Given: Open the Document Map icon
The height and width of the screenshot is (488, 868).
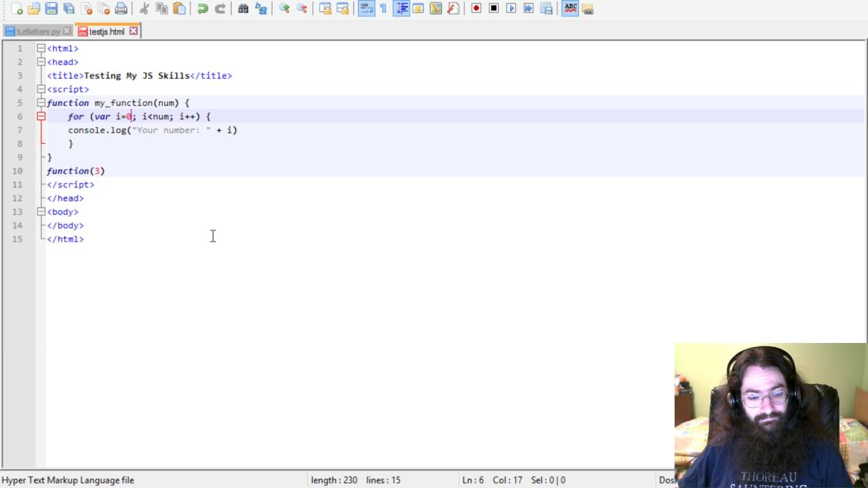Looking at the screenshot, I should 436,9.
